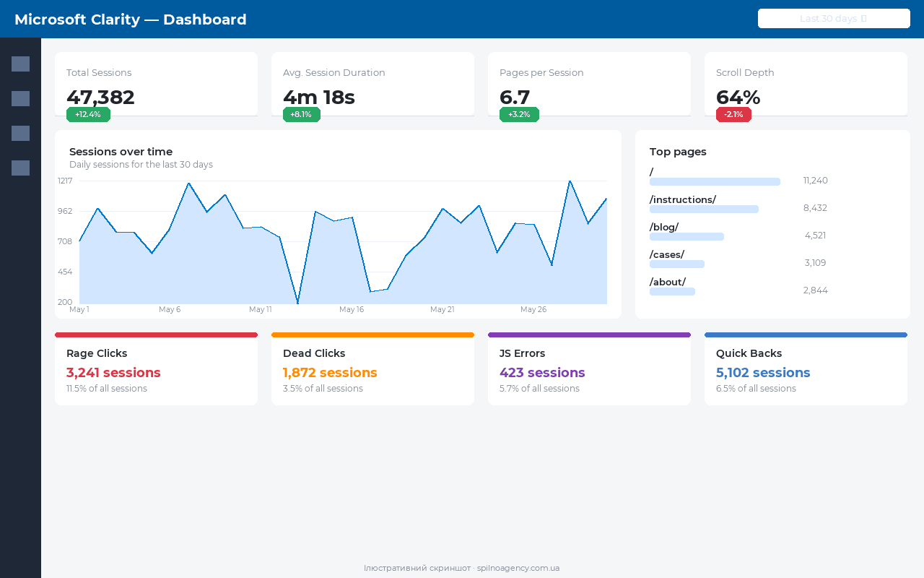
Task: Click the red -2.1% change badge
Action: click(733, 114)
